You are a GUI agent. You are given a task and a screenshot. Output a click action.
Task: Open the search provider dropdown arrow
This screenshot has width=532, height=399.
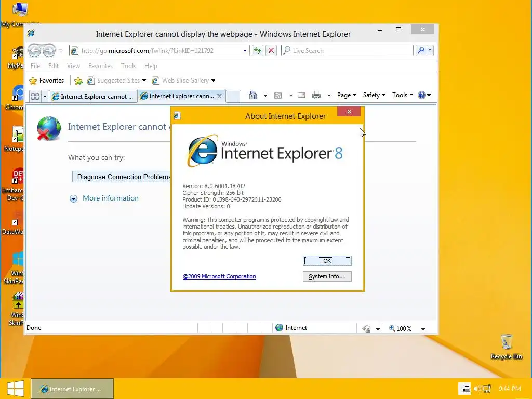(x=430, y=50)
